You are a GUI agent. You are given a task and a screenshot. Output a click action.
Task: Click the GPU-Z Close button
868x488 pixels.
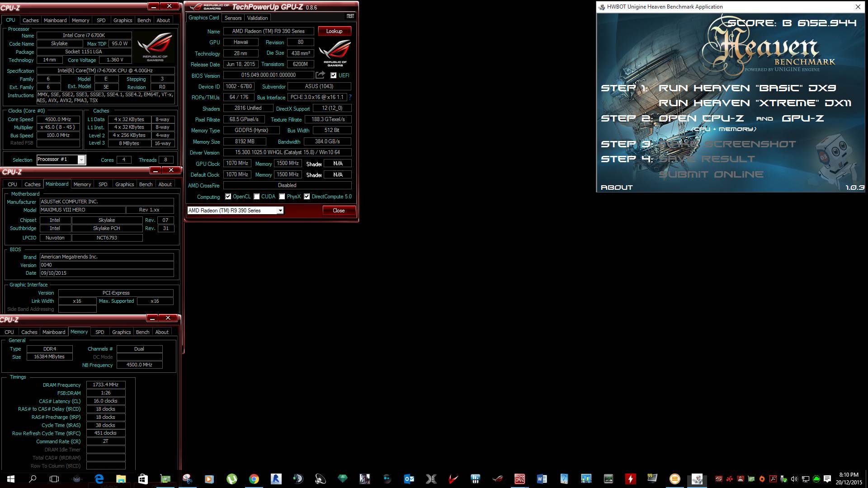pos(339,211)
